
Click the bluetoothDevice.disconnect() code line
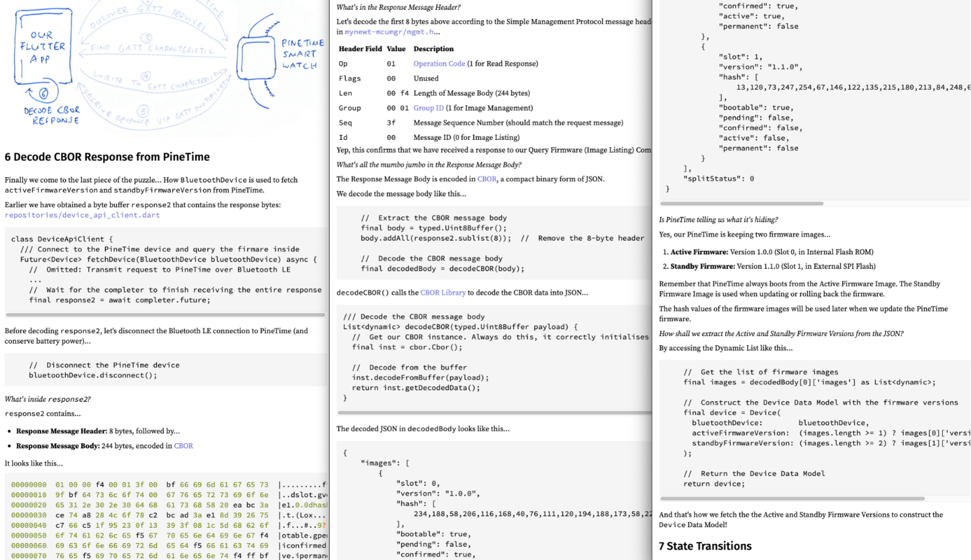point(93,376)
